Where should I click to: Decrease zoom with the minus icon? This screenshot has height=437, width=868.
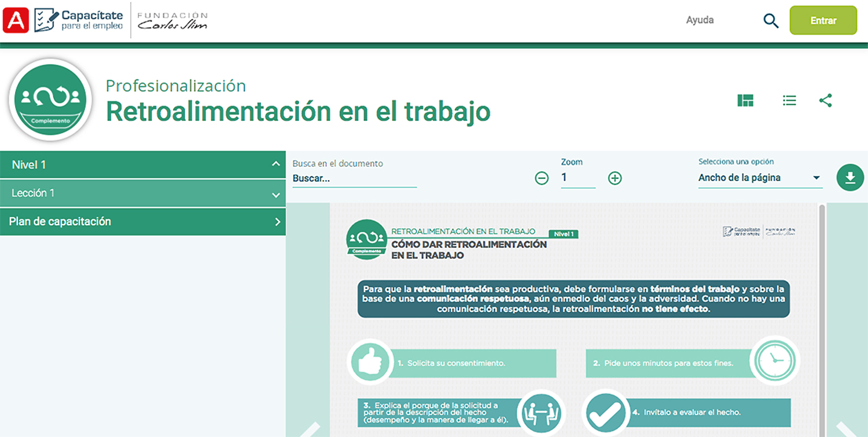542,178
